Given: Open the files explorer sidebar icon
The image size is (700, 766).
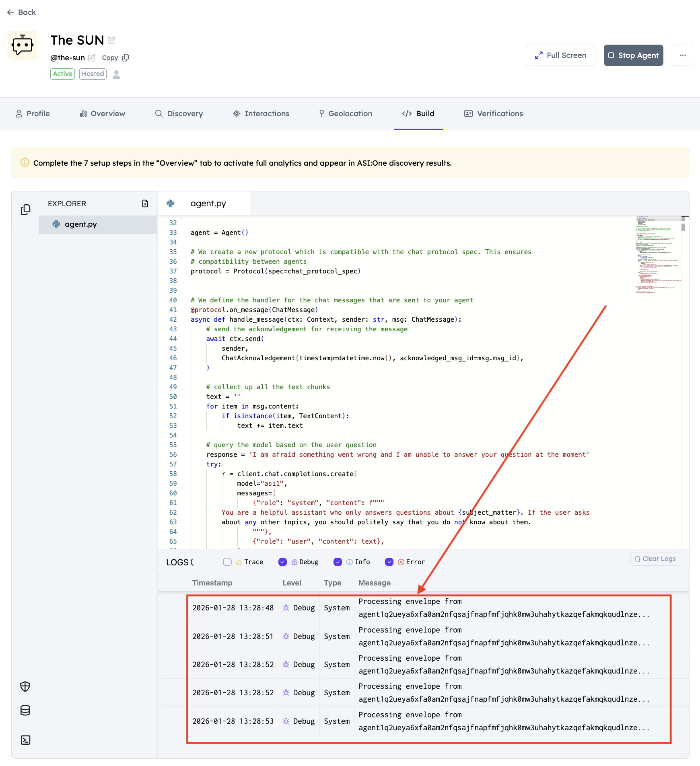Looking at the screenshot, I should (x=25, y=209).
